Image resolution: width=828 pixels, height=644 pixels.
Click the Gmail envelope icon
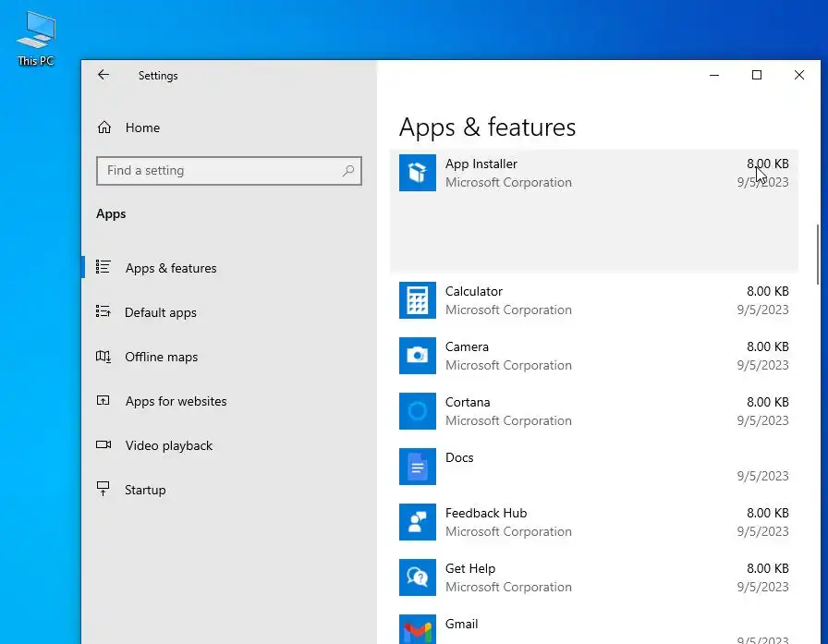point(417,629)
